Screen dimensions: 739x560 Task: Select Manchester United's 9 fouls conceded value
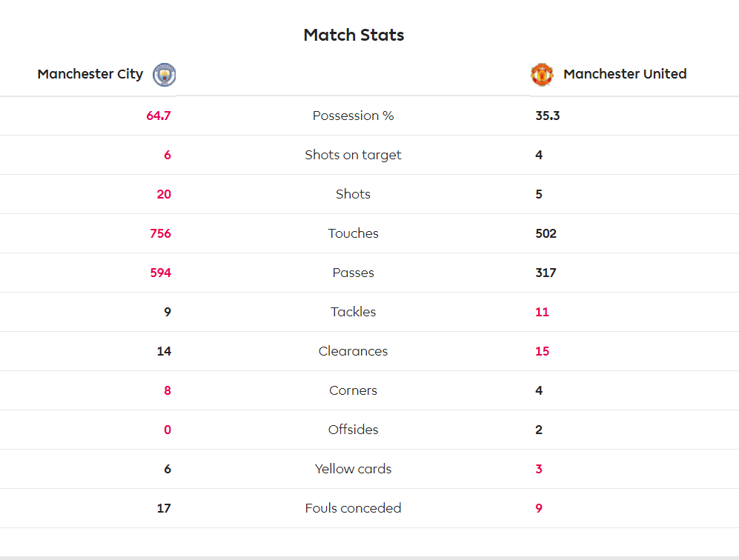539,508
